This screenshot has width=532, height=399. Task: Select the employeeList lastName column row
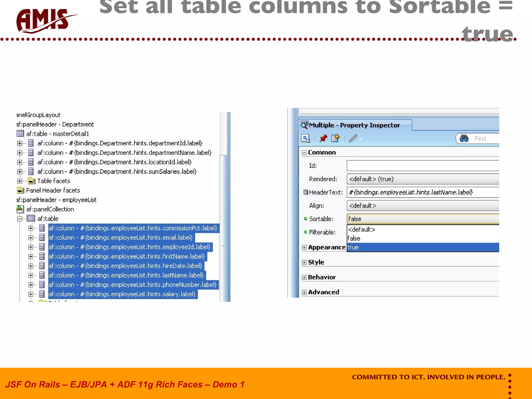coord(127,275)
